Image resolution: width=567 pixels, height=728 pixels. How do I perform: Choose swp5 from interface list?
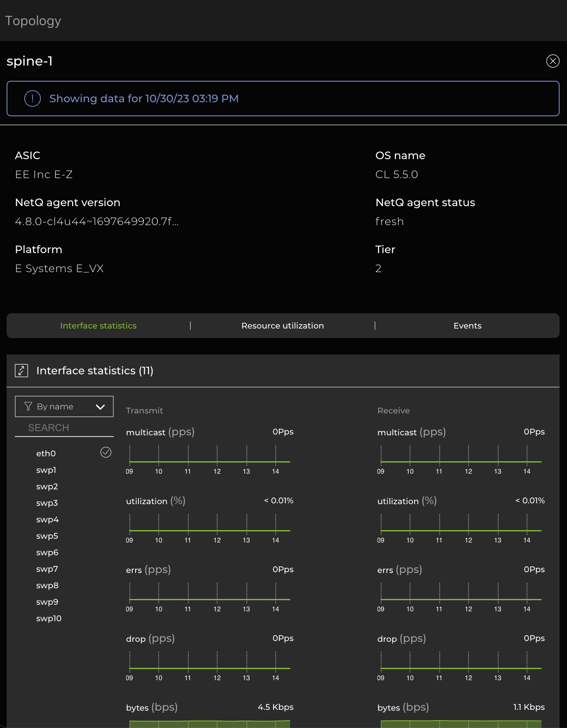pyautogui.click(x=47, y=536)
